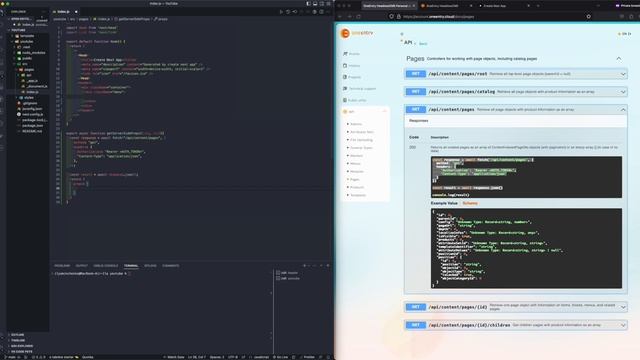Click the site lock icon in address bar

398,17
